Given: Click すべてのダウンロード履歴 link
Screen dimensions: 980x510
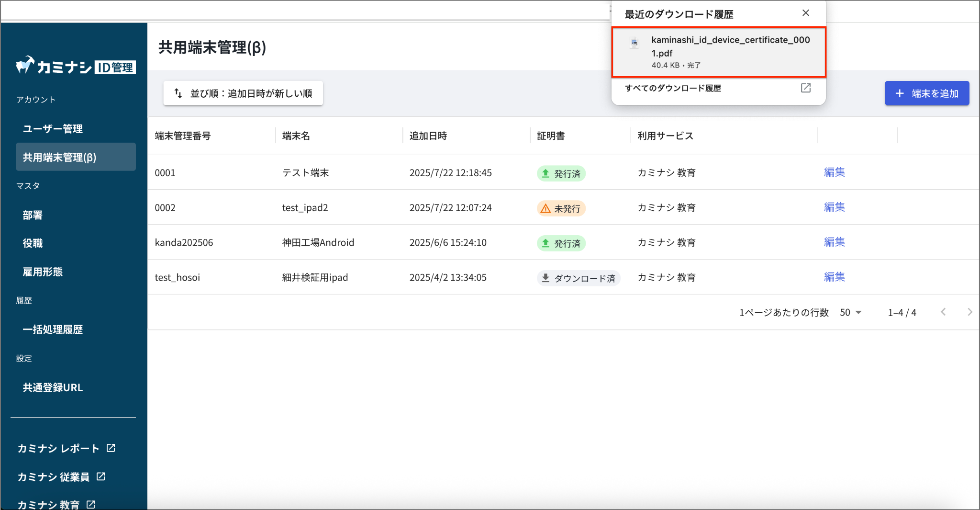Looking at the screenshot, I should tap(673, 88).
